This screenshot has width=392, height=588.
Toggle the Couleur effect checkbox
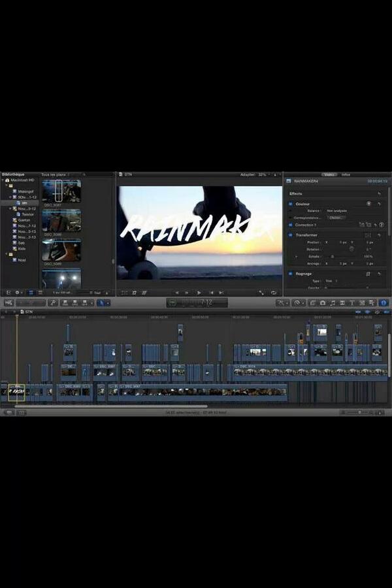290,204
